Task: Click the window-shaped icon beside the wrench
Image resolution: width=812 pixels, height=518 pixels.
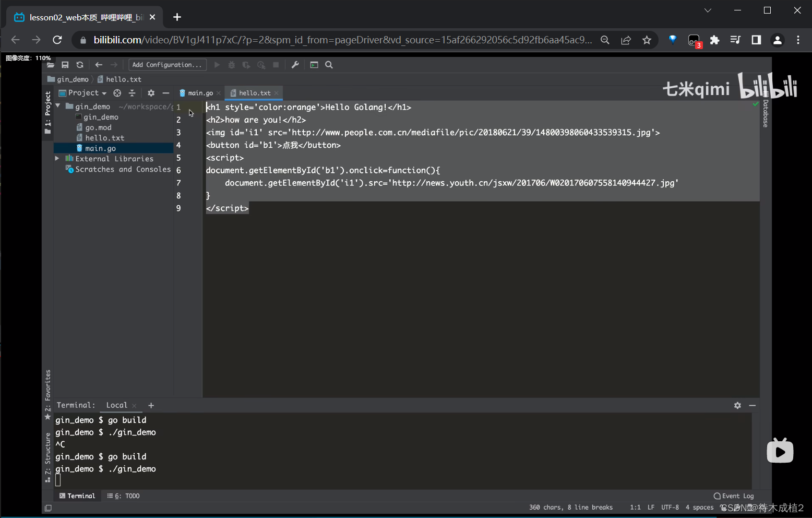Action: tap(314, 65)
